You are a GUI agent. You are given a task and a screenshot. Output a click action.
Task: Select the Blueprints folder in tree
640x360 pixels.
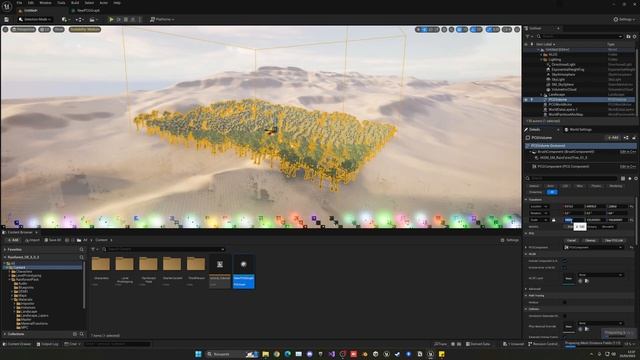(26, 287)
